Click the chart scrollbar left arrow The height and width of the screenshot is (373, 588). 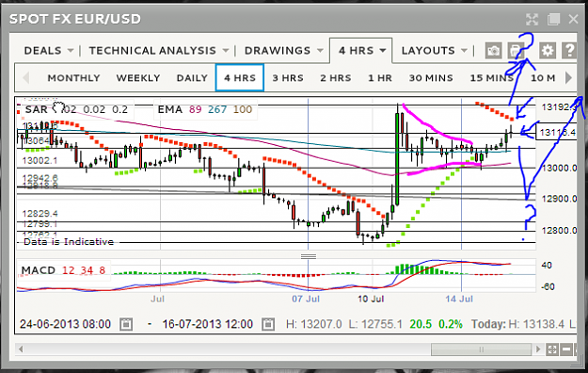pyautogui.click(x=21, y=349)
